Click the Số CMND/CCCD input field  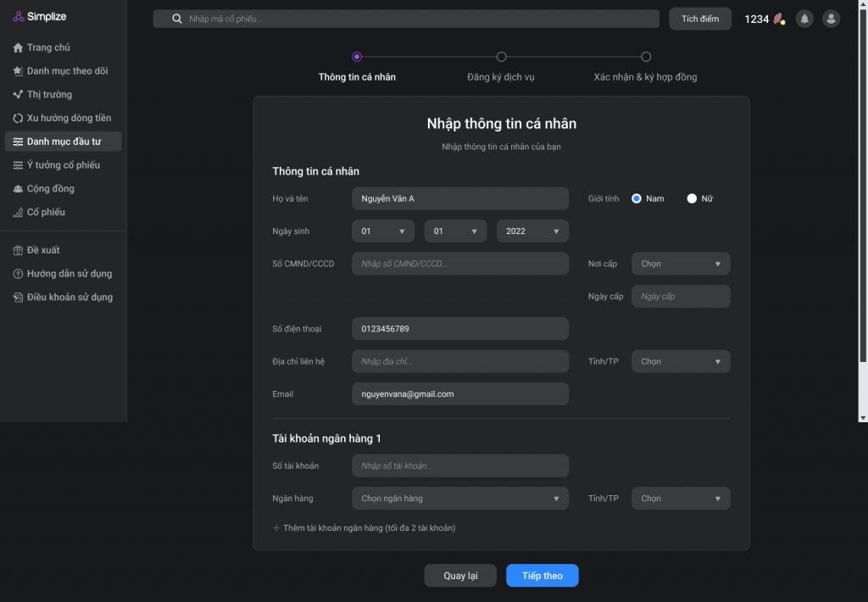(x=459, y=264)
